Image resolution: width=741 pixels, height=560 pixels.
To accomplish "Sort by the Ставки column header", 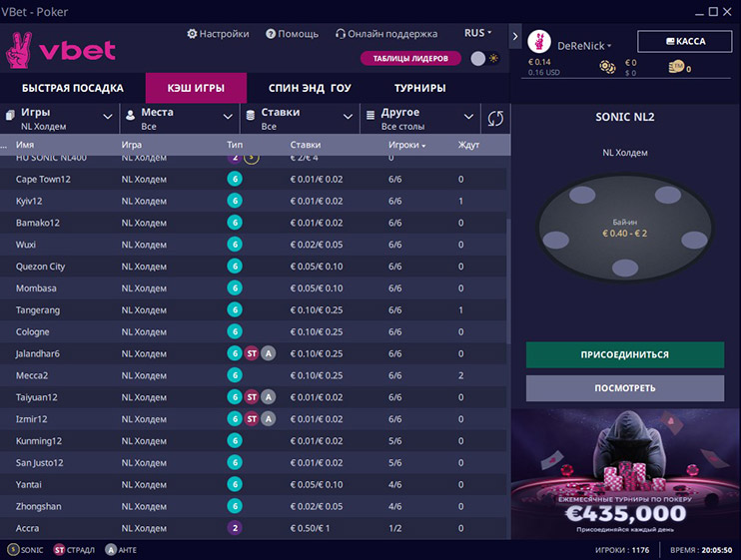I will [x=306, y=145].
